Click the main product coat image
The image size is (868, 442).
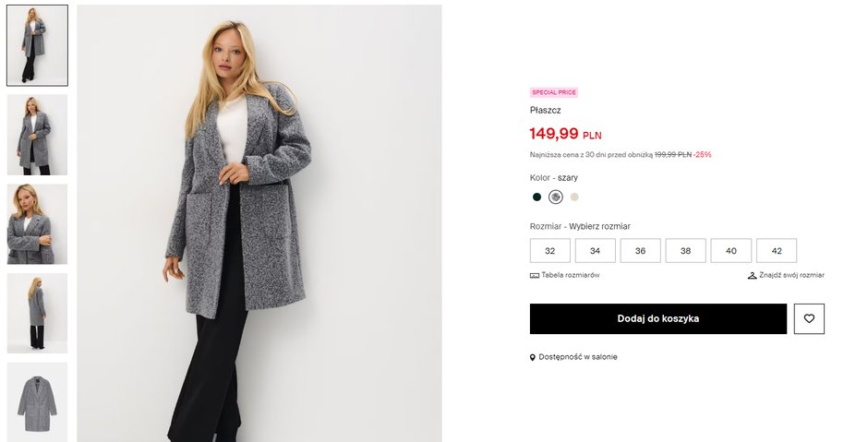pos(259,223)
